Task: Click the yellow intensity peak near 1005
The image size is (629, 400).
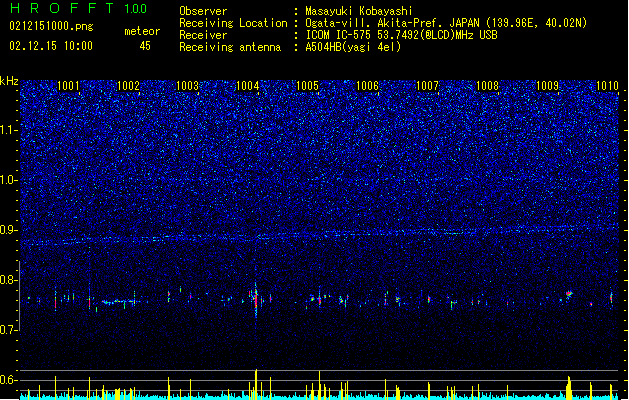Action: [x=320, y=385]
